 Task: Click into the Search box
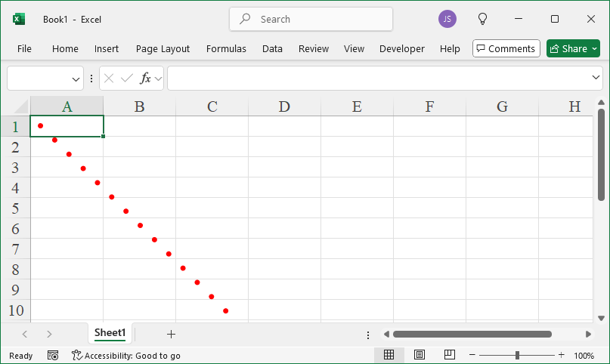pyautogui.click(x=311, y=19)
